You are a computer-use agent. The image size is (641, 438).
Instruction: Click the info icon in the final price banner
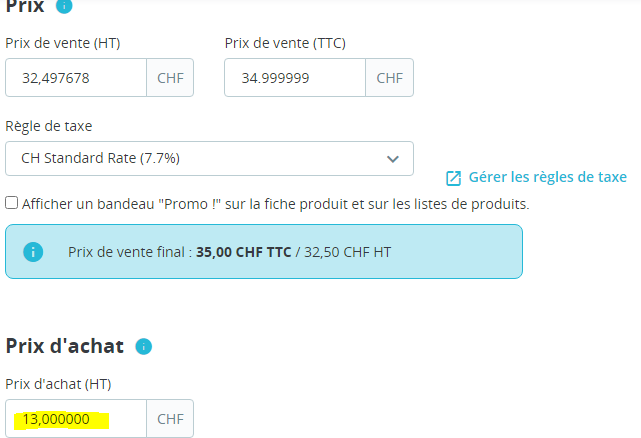pos(33,252)
